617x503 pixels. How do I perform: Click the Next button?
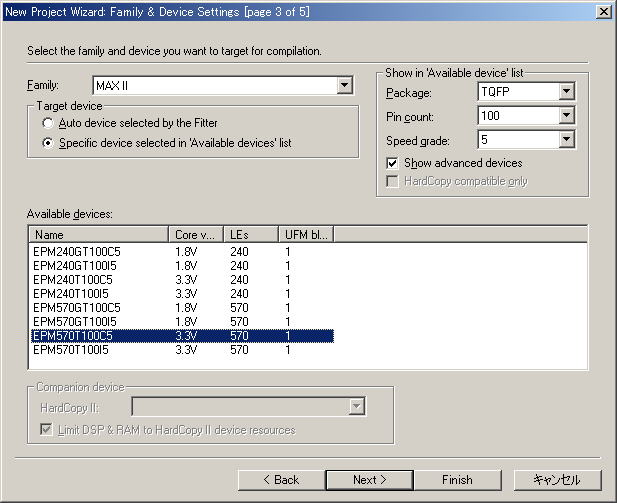click(369, 480)
